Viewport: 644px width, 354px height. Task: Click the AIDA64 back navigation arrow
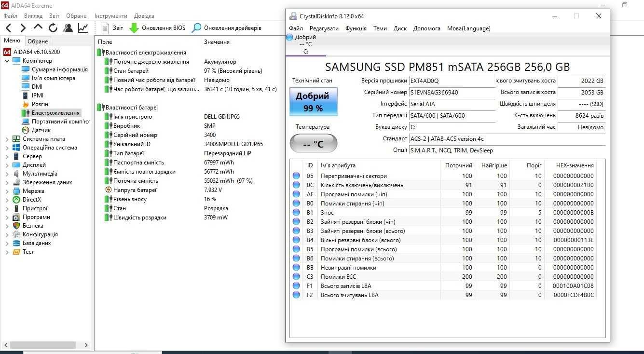(8, 28)
